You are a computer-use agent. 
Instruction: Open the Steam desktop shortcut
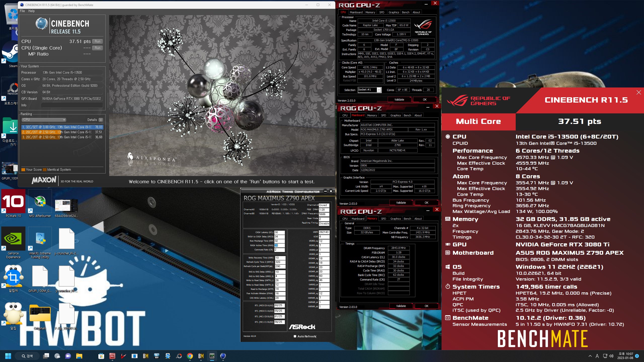[10, 54]
